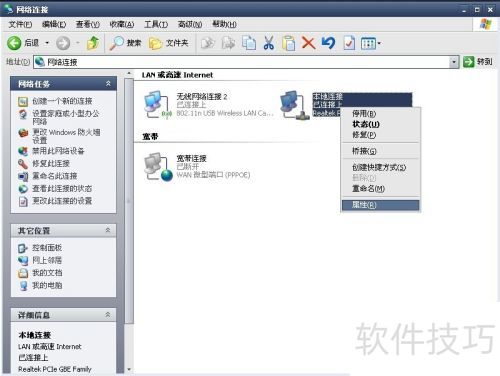500x376 pixels.
Task: Click 修复此连接 link
Action: point(51,164)
